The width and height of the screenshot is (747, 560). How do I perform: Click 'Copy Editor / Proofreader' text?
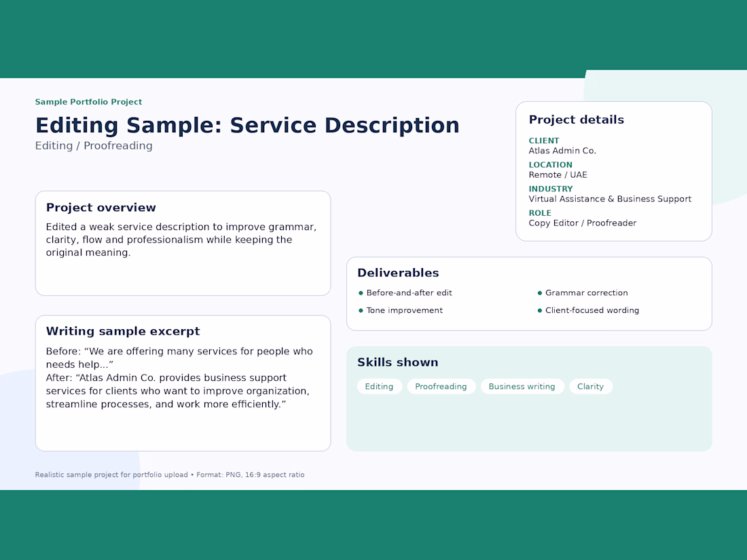(582, 223)
